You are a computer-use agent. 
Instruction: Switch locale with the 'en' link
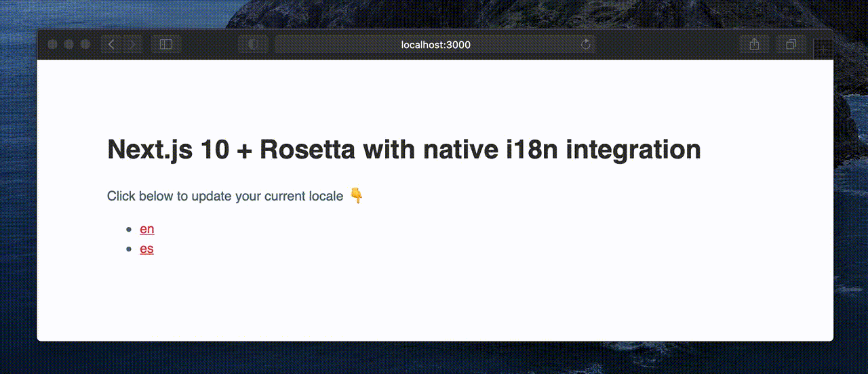pos(146,229)
